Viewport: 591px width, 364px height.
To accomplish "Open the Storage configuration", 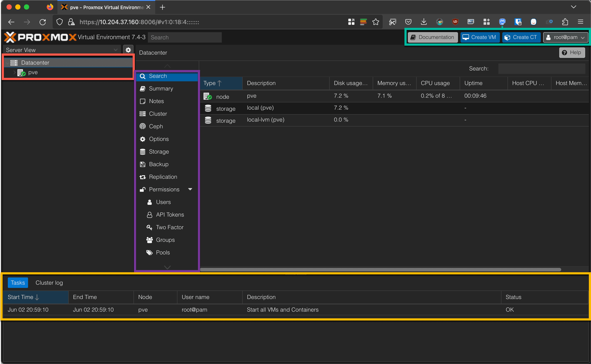I will tap(167, 152).
